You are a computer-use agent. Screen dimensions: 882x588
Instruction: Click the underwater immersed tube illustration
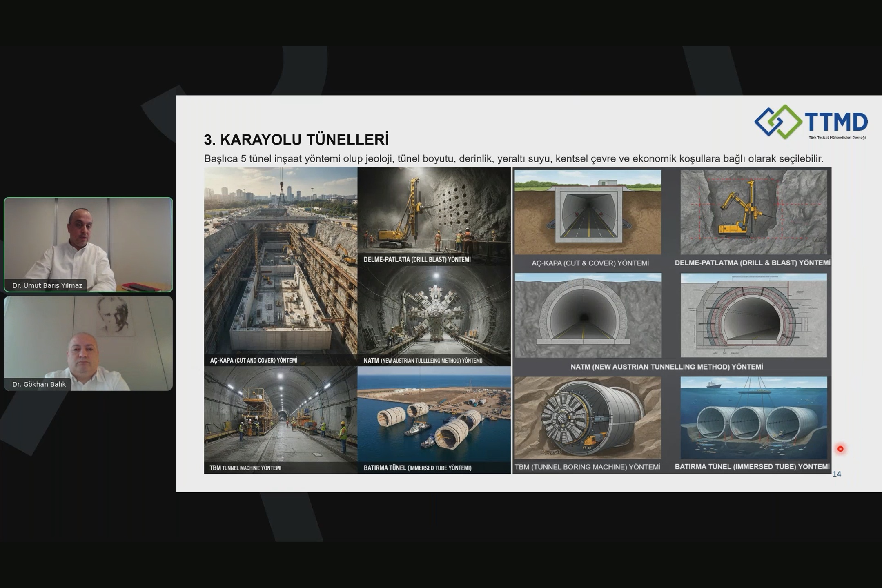753,417
